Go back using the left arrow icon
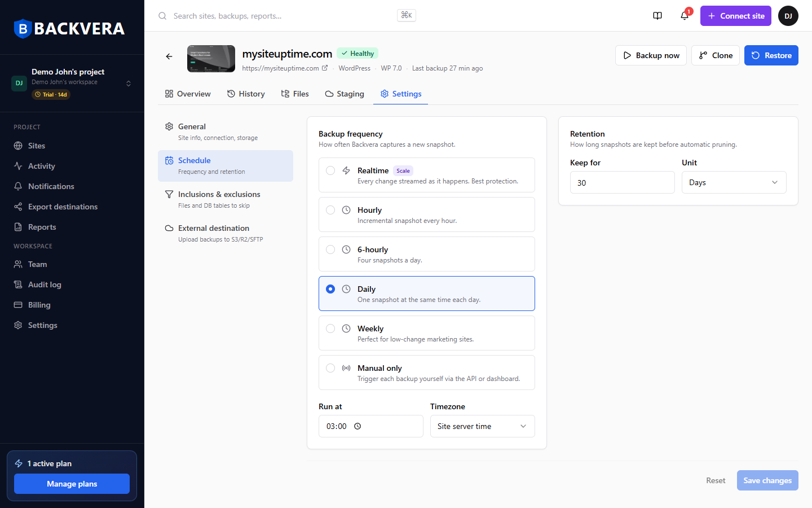 [169, 56]
